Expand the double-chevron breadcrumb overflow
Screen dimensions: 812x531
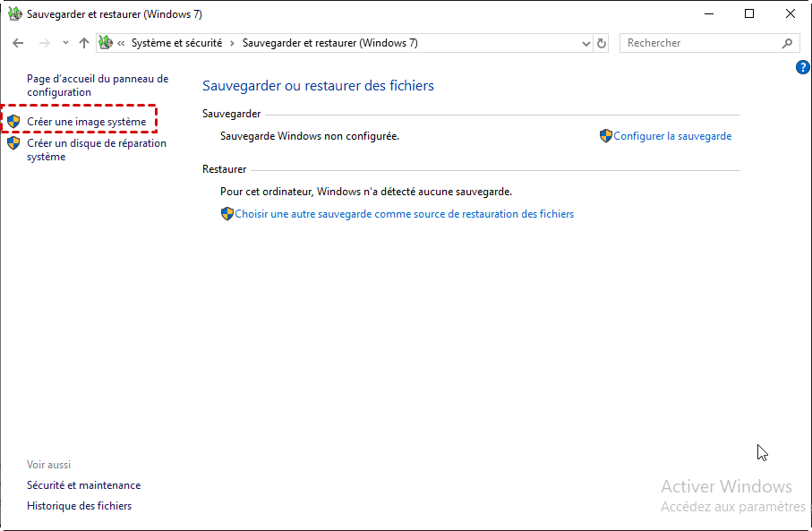point(121,44)
